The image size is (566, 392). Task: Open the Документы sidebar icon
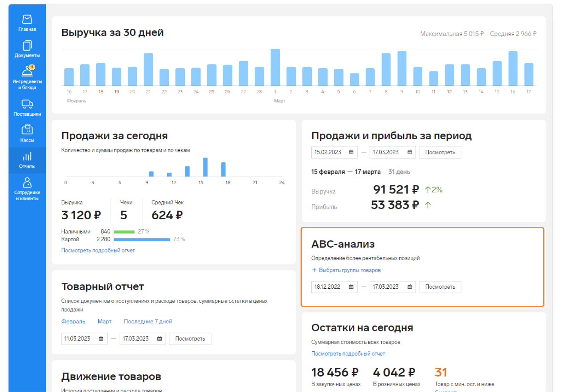pyautogui.click(x=27, y=45)
